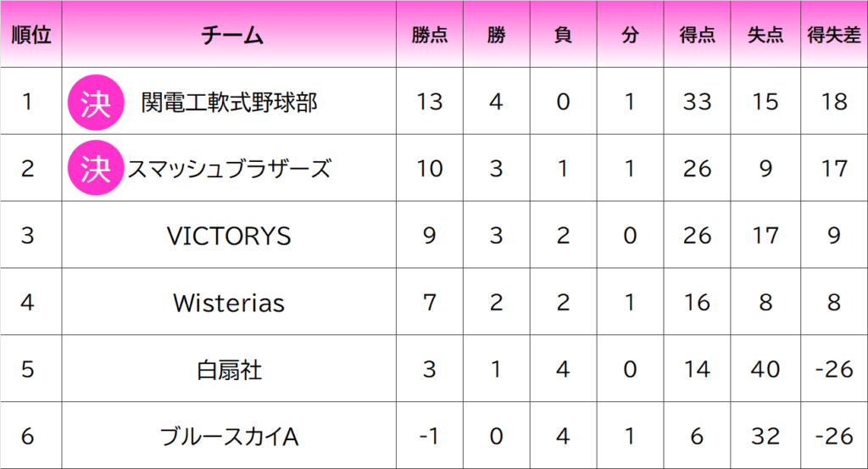
Task: Click the 得点 column header
Action: click(697, 35)
